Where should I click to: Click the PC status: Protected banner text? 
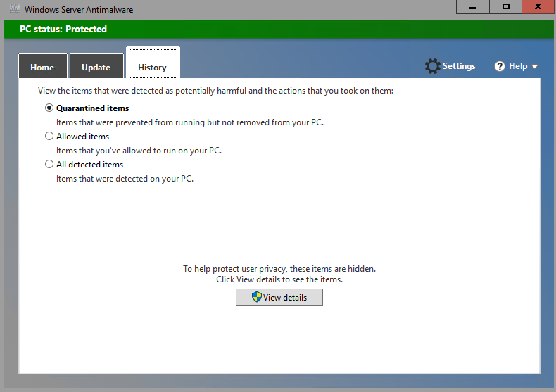coord(63,29)
